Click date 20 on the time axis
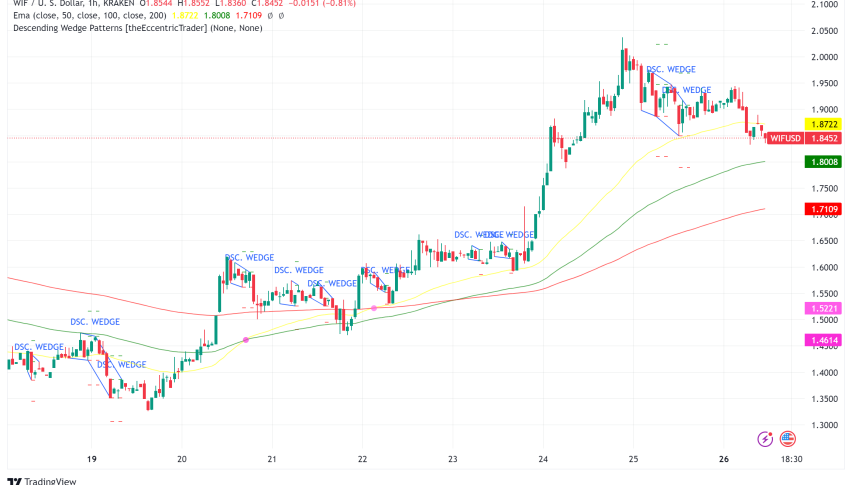852x485 pixels. 182,459
